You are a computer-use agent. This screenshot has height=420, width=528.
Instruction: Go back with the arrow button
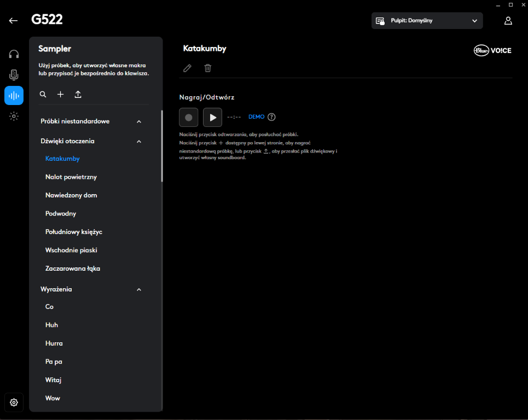(x=13, y=20)
